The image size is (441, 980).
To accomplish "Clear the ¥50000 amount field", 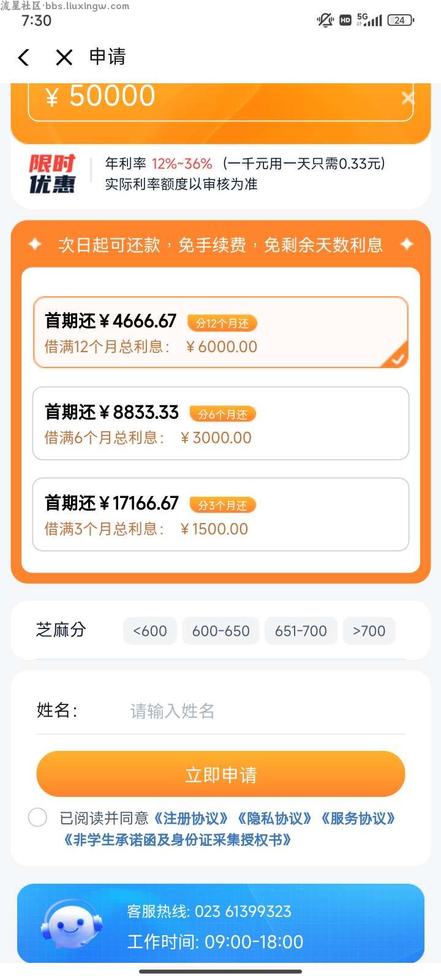I will click(x=407, y=98).
